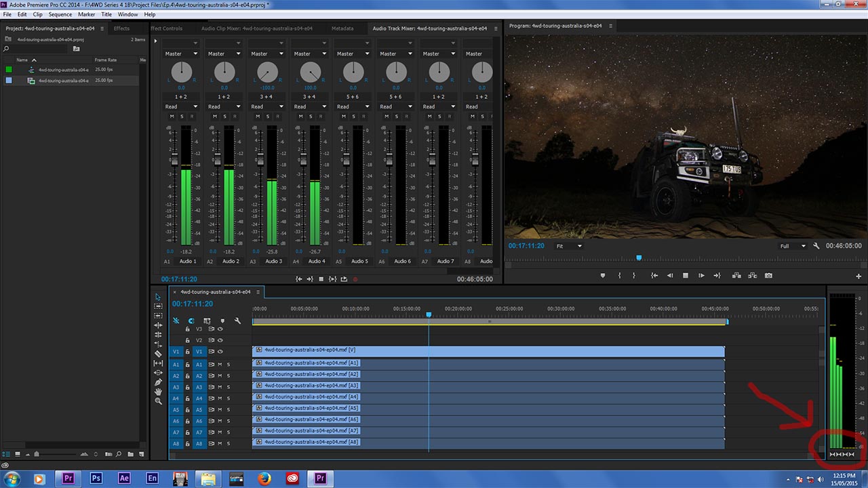Click Find magnifier icon in Project panel
Screen dimensions: 868x488
point(118,454)
